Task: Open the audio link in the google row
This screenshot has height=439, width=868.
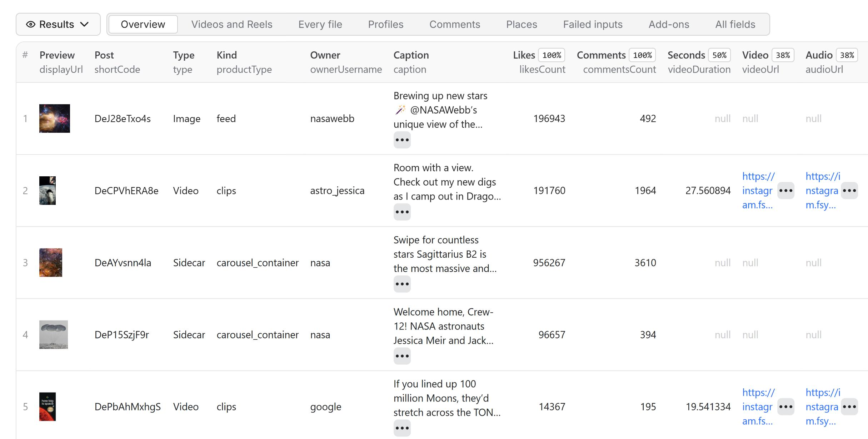Action: [x=823, y=407]
